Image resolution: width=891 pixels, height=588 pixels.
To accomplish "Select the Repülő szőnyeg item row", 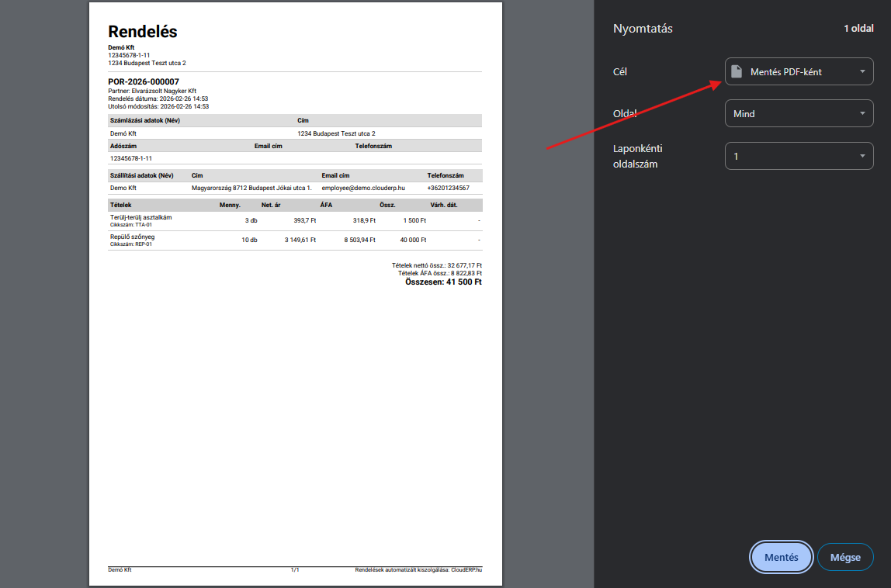I will (x=295, y=240).
